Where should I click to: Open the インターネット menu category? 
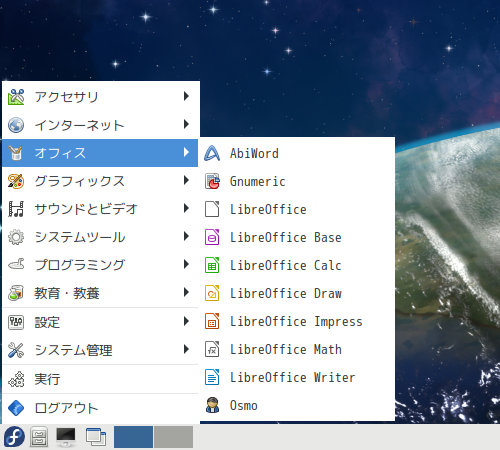[100, 125]
